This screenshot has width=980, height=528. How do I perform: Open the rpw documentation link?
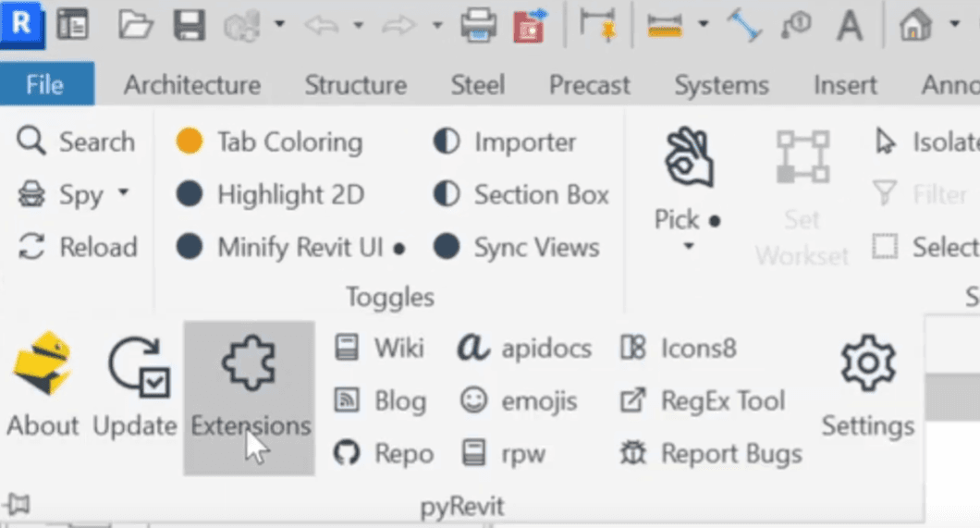click(x=503, y=453)
